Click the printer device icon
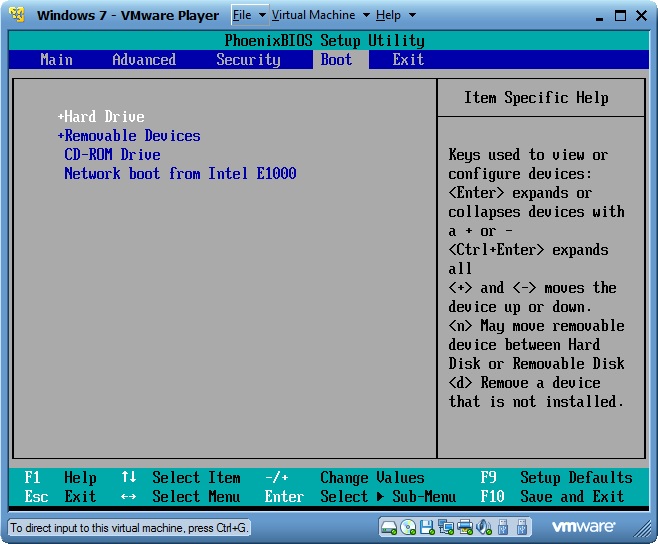 [x=465, y=527]
